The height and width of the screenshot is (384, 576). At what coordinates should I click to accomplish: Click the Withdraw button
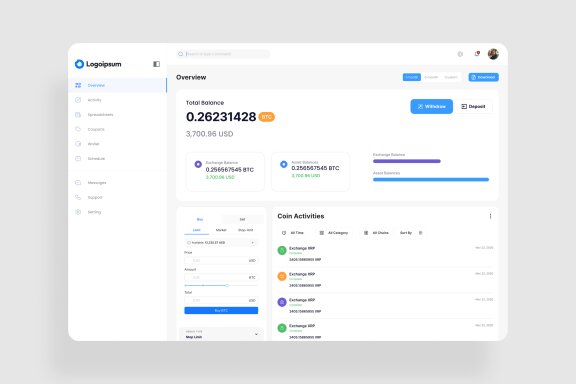pos(431,107)
